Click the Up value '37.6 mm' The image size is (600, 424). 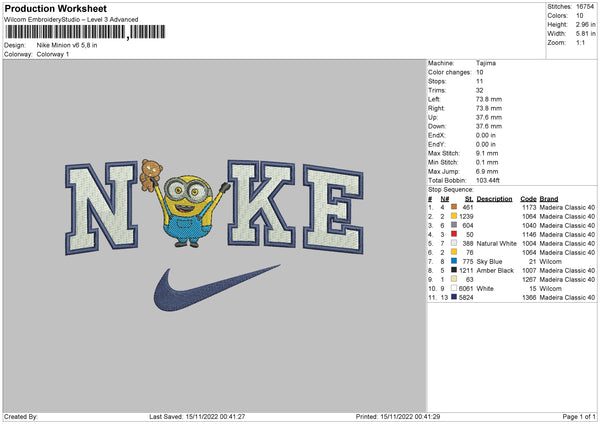coord(489,117)
